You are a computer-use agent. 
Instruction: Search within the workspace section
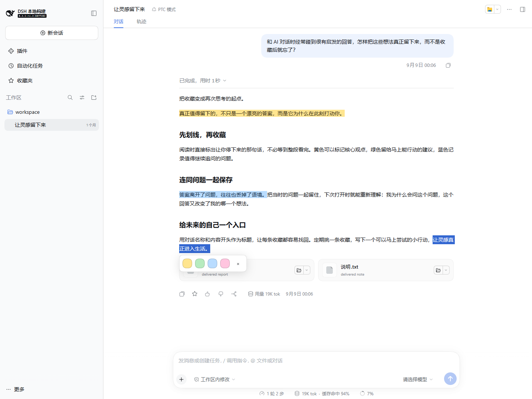(70, 98)
